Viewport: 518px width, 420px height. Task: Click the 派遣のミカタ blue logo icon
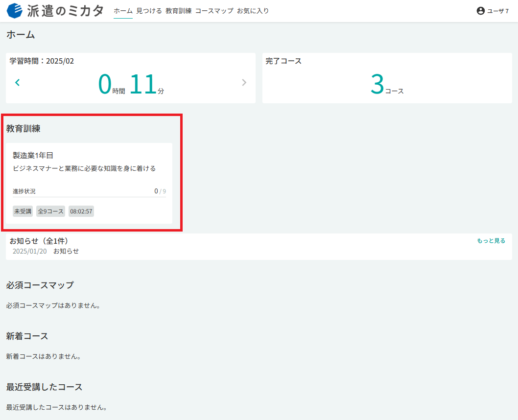[x=15, y=11]
